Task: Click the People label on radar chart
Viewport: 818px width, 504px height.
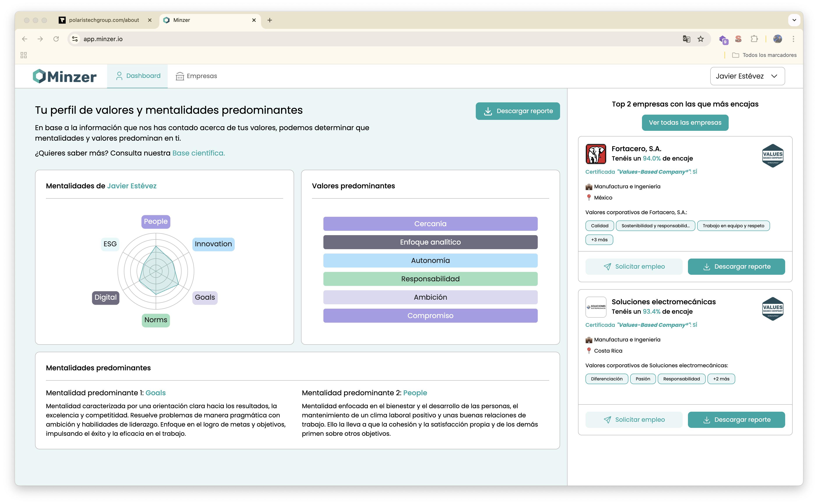Action: pyautogui.click(x=156, y=222)
